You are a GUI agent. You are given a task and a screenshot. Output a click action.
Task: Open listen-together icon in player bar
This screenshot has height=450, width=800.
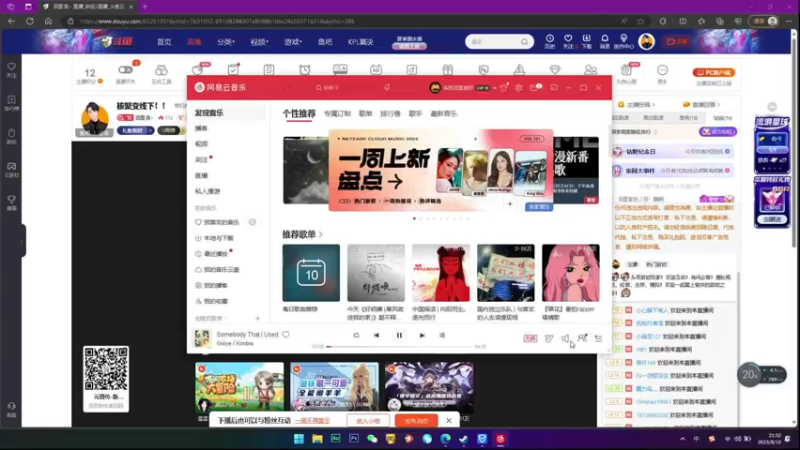coord(582,338)
